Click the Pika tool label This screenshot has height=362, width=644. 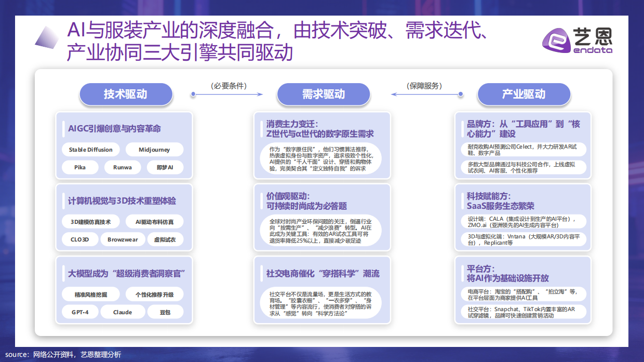coord(81,167)
